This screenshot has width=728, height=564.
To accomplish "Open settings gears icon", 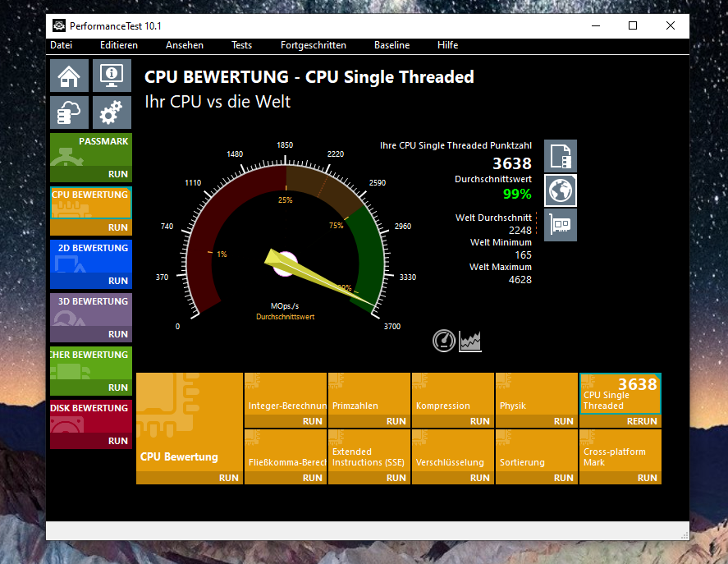I will 112,112.
